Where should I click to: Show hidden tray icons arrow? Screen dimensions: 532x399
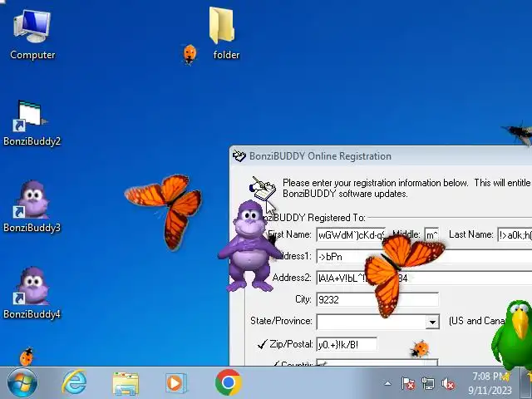388,384
